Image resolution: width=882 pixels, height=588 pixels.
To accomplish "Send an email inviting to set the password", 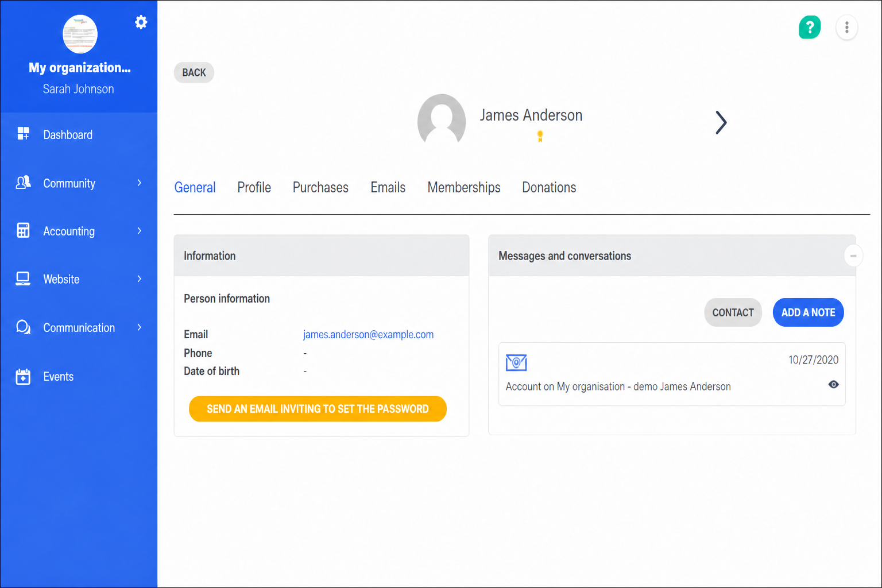I will pyautogui.click(x=318, y=409).
